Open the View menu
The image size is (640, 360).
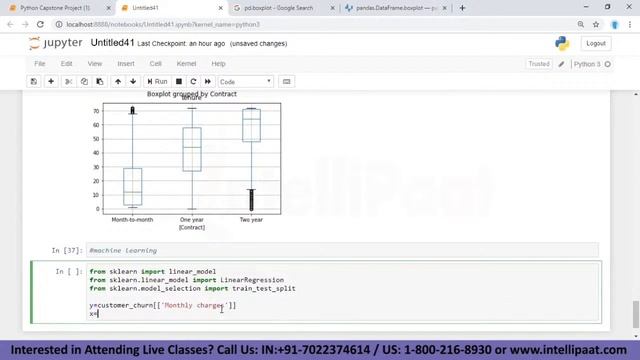[x=95, y=64]
